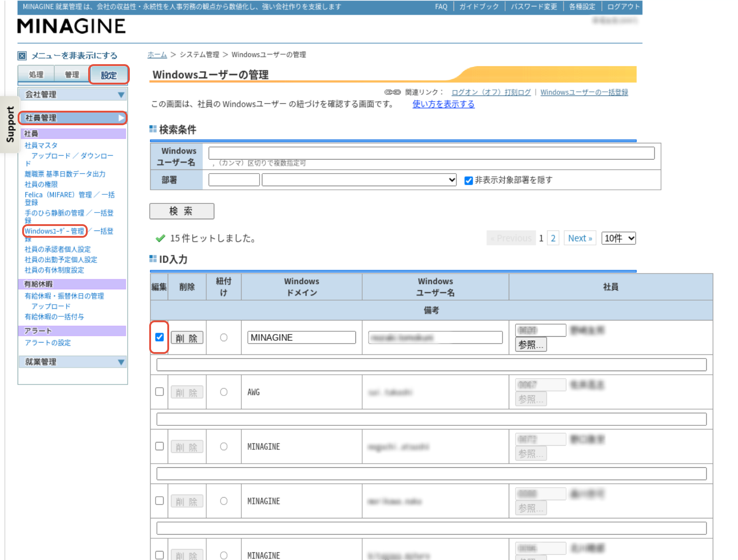Toggle 非表示対象部署を隠す checkbox

click(x=468, y=180)
